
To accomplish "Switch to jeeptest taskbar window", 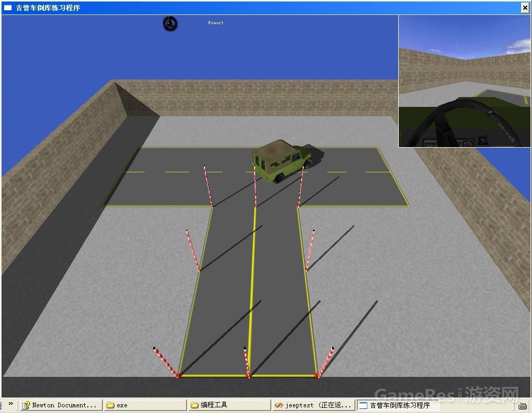I will 314,405.
